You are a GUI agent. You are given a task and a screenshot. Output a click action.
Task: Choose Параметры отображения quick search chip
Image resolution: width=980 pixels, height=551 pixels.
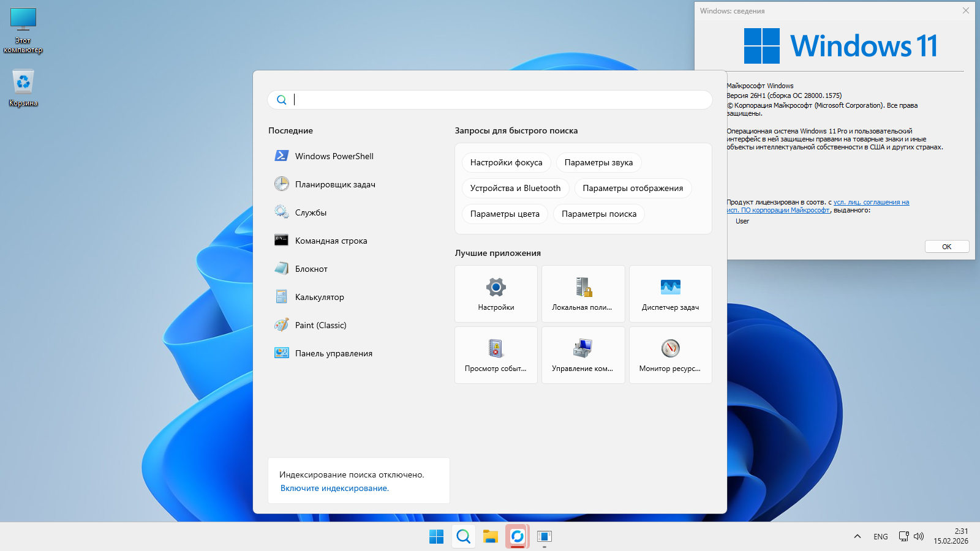click(633, 188)
